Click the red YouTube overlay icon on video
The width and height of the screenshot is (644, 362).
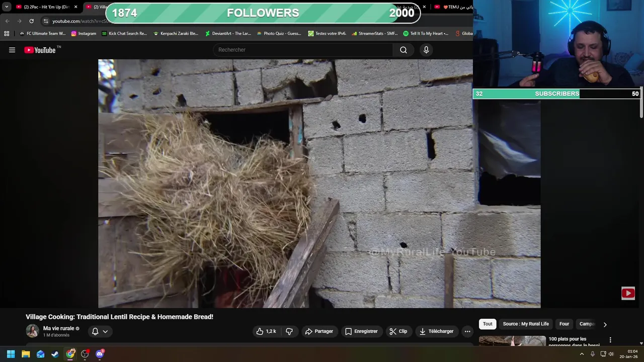(x=628, y=293)
